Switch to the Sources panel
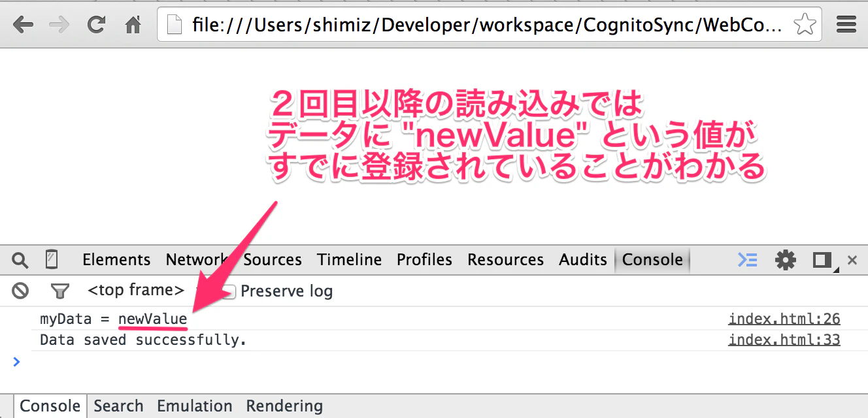This screenshot has height=418, width=868. point(273,260)
